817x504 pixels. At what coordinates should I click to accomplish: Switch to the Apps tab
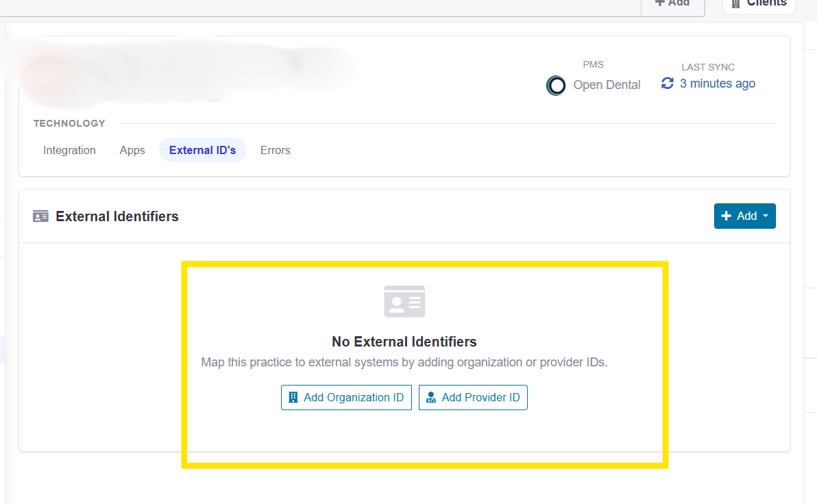[132, 150]
